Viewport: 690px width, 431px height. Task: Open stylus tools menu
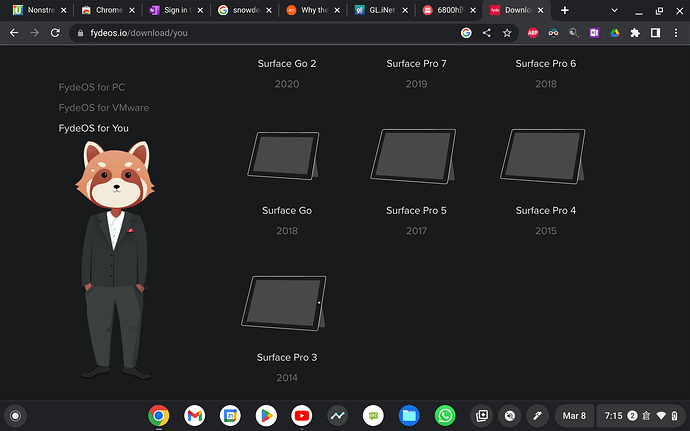pos(538,416)
